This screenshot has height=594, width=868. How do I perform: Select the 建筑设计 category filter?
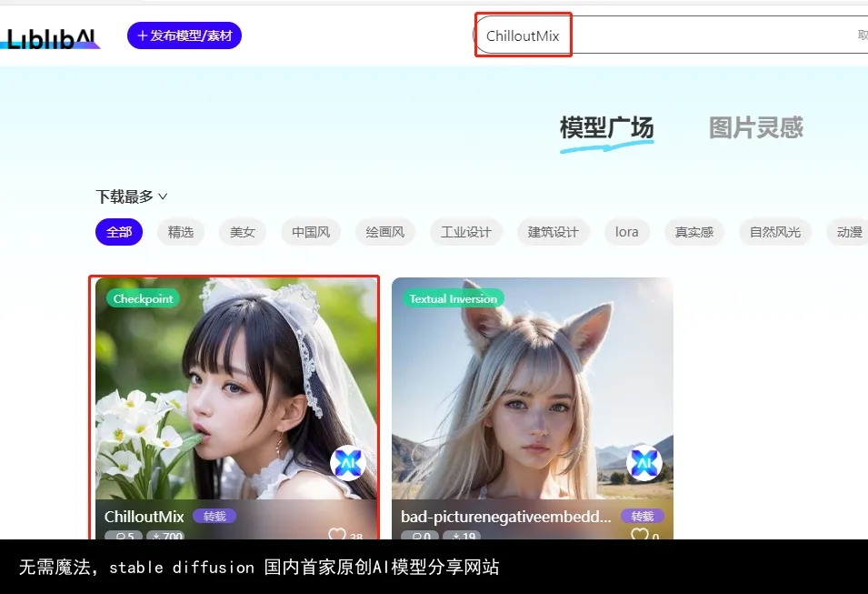[553, 232]
